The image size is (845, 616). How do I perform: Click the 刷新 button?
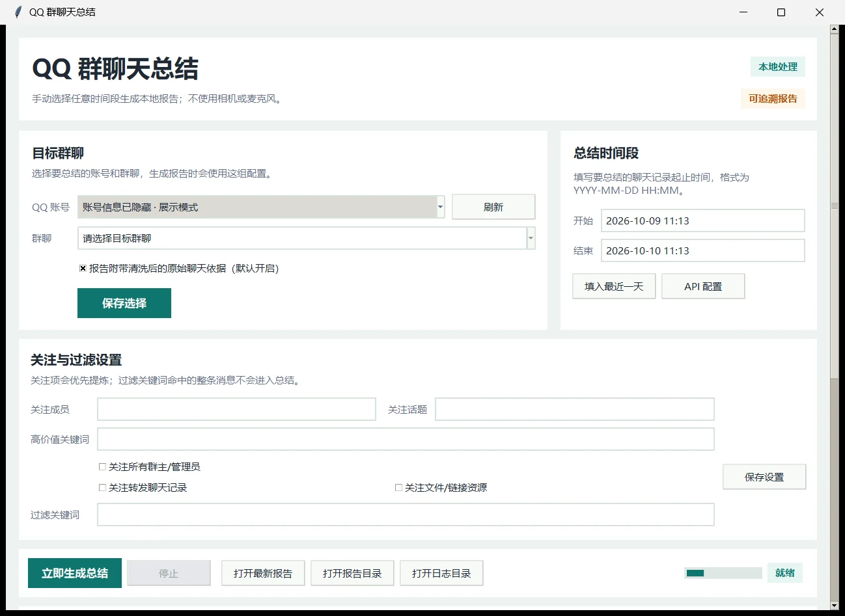[x=493, y=207]
